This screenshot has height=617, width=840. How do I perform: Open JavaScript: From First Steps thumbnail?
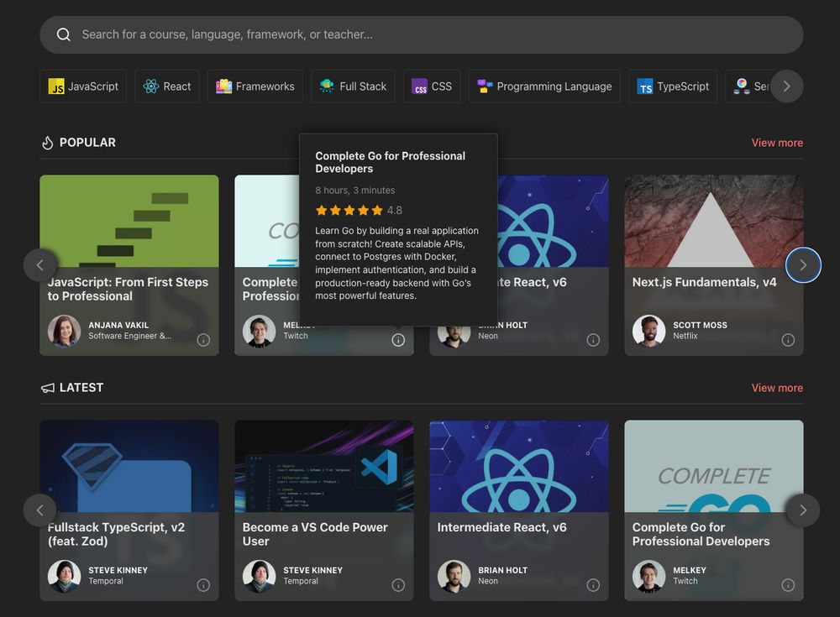[129, 221]
